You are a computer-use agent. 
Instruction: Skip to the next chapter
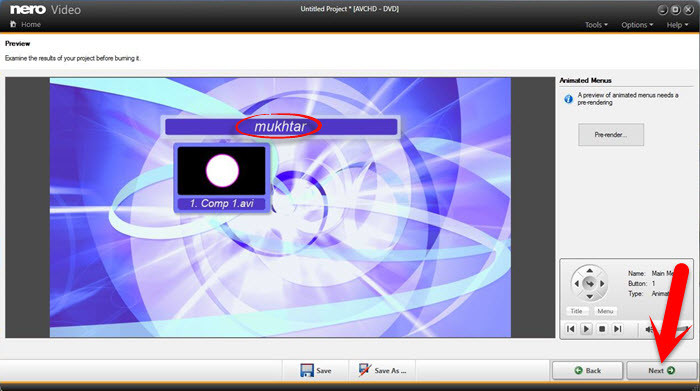coord(617,329)
